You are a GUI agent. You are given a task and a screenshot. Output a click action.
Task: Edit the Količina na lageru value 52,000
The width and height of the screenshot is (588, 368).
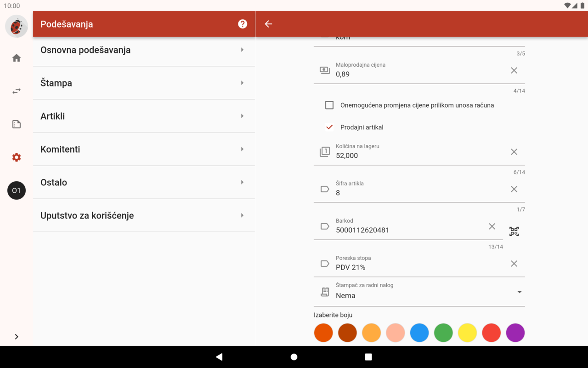click(347, 155)
